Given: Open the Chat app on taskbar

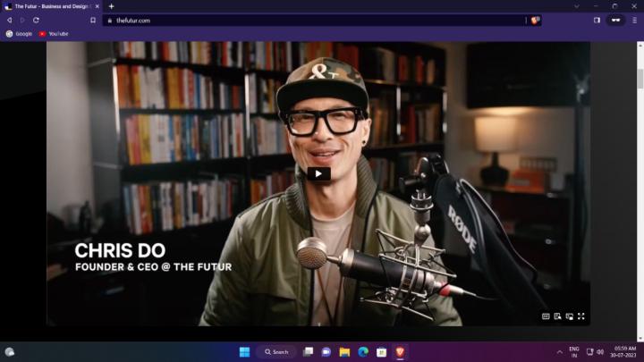Looking at the screenshot, I should [326, 352].
